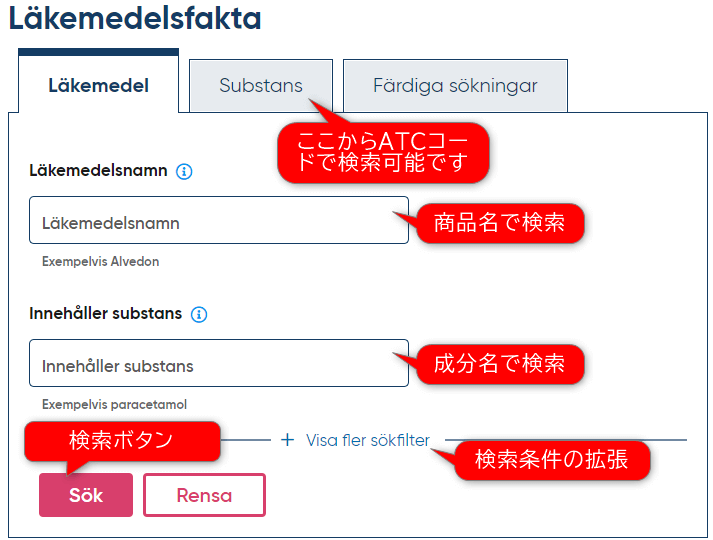Click the info icon beside Läkemedelsnamn label

(184, 171)
